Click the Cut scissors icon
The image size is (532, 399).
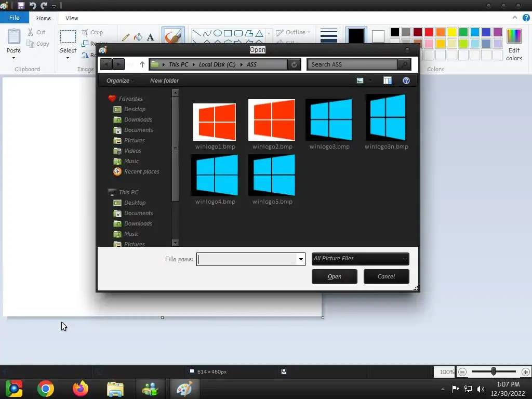point(31,32)
